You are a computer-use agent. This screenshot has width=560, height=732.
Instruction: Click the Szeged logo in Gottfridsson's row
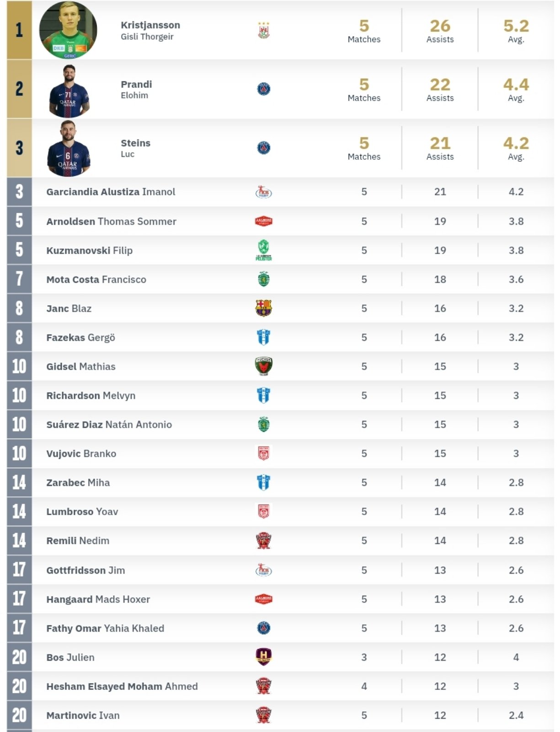point(264,570)
